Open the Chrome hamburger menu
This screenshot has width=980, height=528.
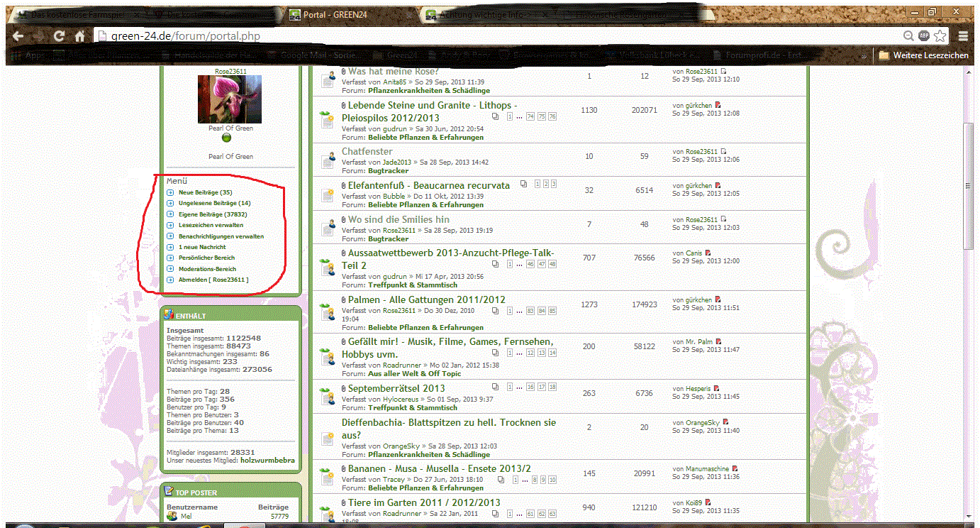coord(963,36)
